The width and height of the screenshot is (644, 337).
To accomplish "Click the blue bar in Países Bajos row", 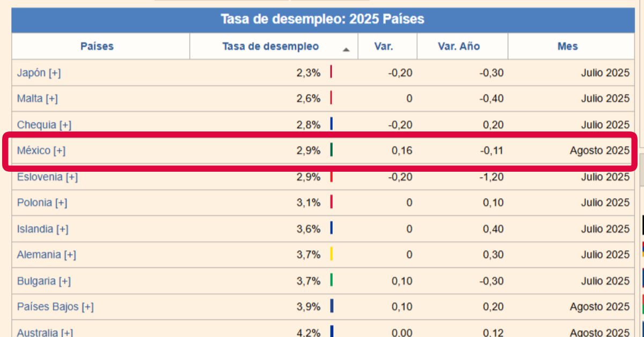I will click(x=331, y=306).
